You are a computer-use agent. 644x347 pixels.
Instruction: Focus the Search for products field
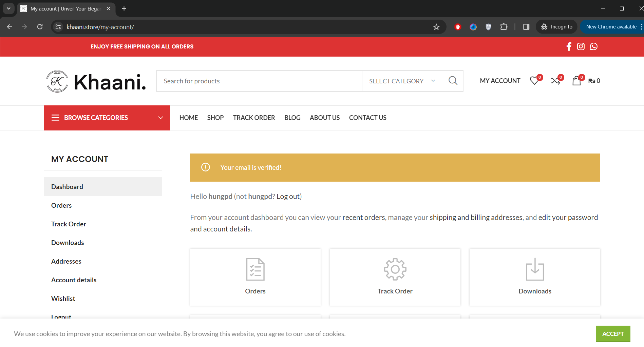click(x=259, y=81)
